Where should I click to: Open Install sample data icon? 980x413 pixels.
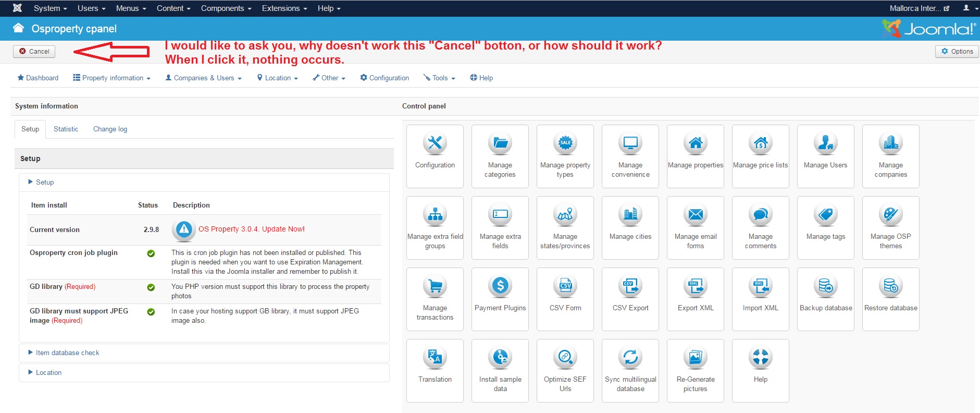pos(500,370)
